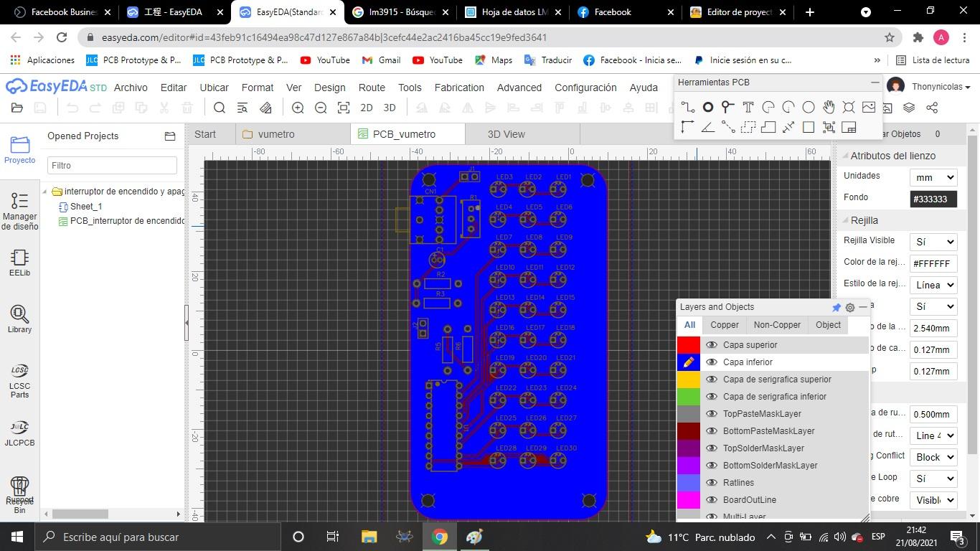Image resolution: width=980 pixels, height=551 pixels.
Task: Select the Copper Area dashed tool
Action: tap(748, 128)
